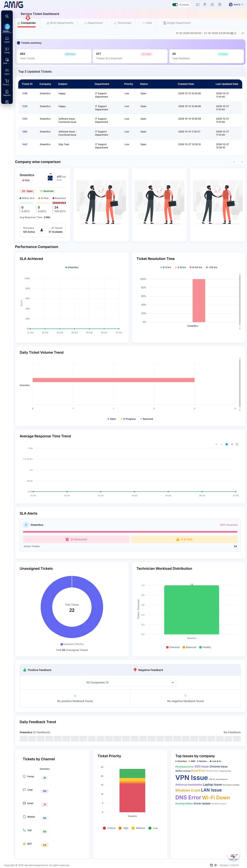This screenshot has height=868, width=247.
Task: Toggle 0-2 hrs legend in Resolution Time
Action: click(x=165, y=267)
